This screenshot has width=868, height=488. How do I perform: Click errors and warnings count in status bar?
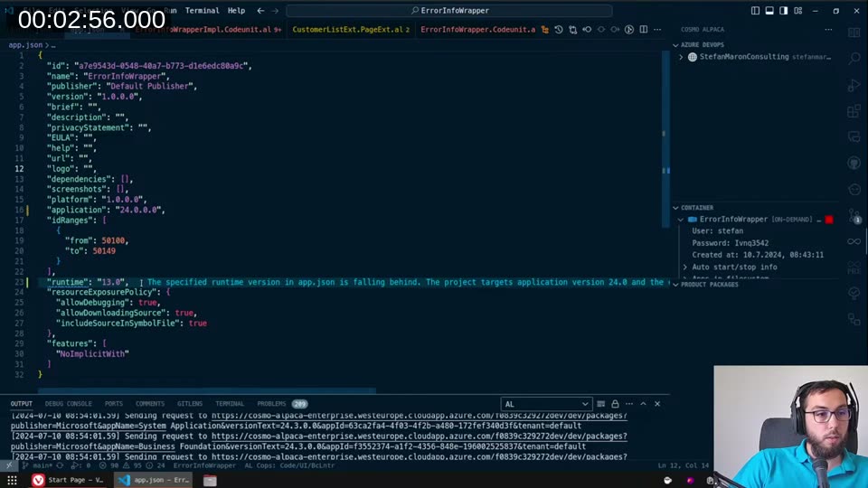tap(133, 466)
